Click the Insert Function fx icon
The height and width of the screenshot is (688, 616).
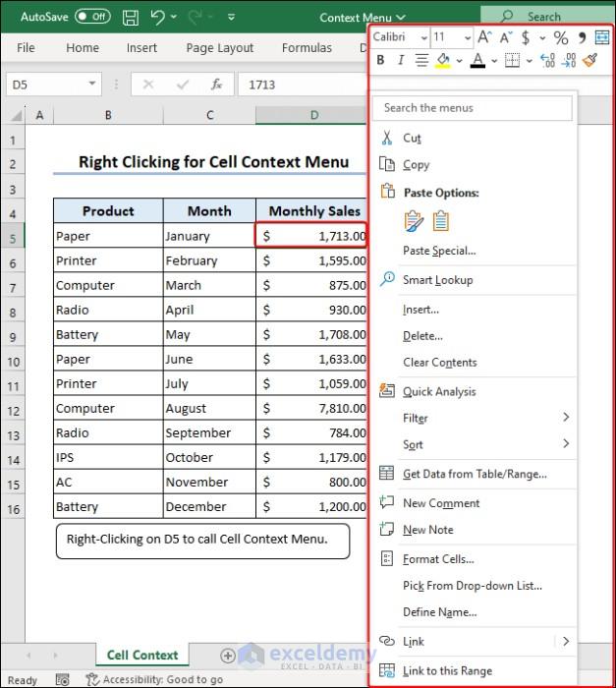217,84
